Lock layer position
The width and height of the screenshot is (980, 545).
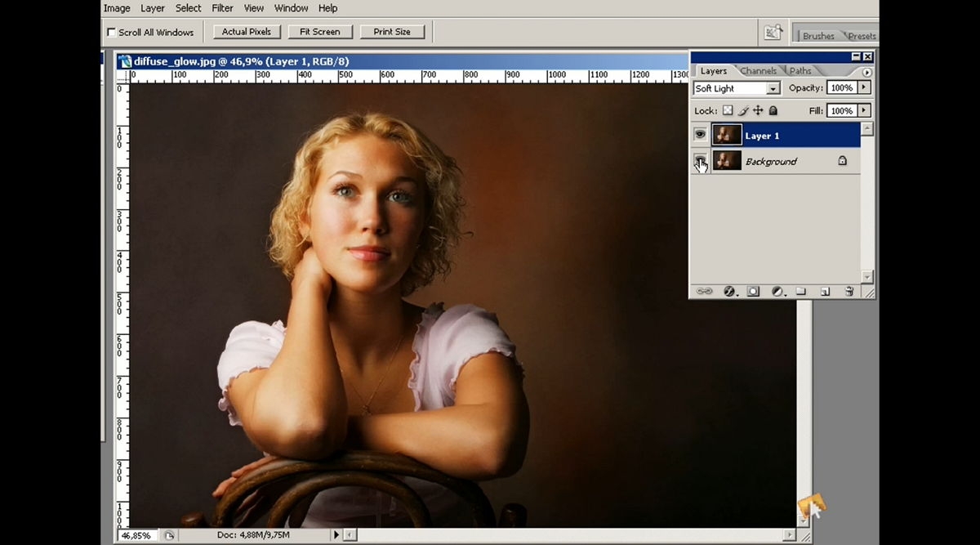(x=758, y=110)
